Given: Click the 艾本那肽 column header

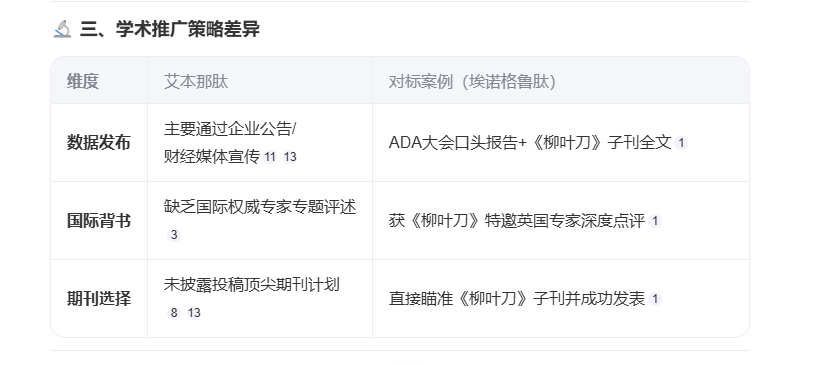Looking at the screenshot, I should 196,81.
